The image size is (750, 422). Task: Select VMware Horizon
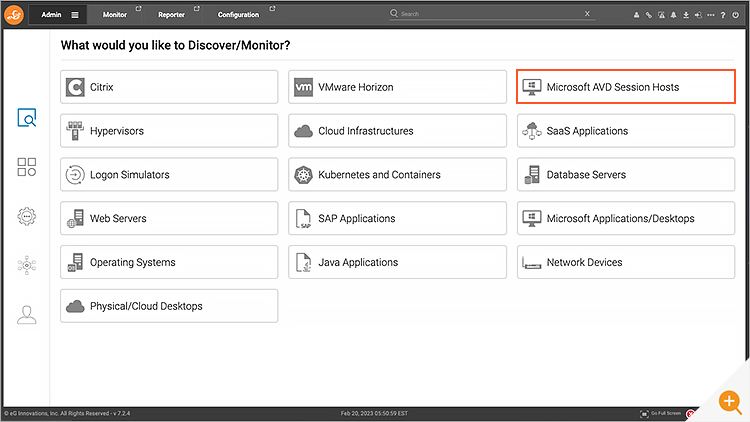pos(397,87)
